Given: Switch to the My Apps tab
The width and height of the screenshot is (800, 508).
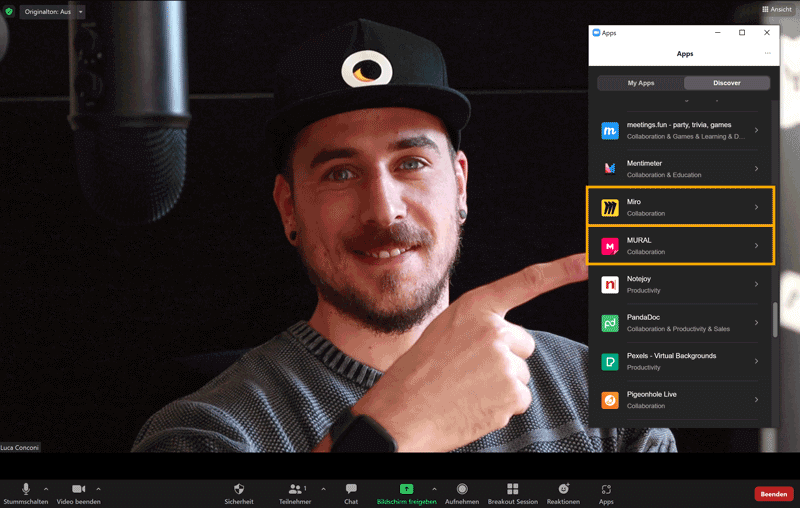Looking at the screenshot, I should point(641,83).
